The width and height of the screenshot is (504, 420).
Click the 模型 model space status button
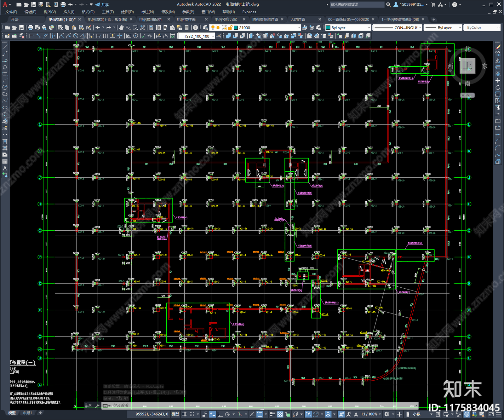[175, 414]
